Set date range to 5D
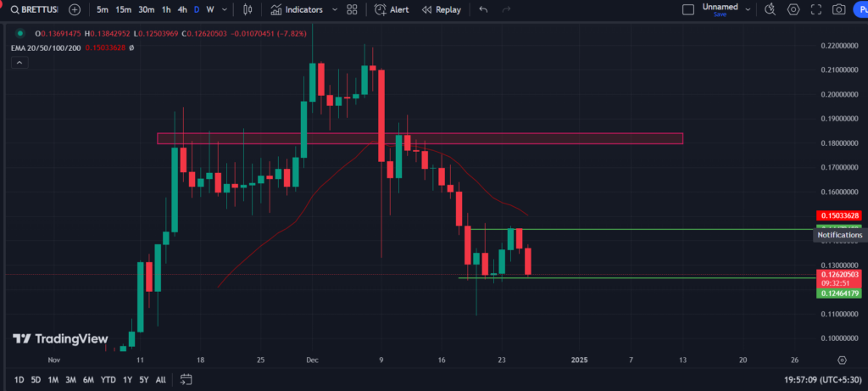 [36, 380]
